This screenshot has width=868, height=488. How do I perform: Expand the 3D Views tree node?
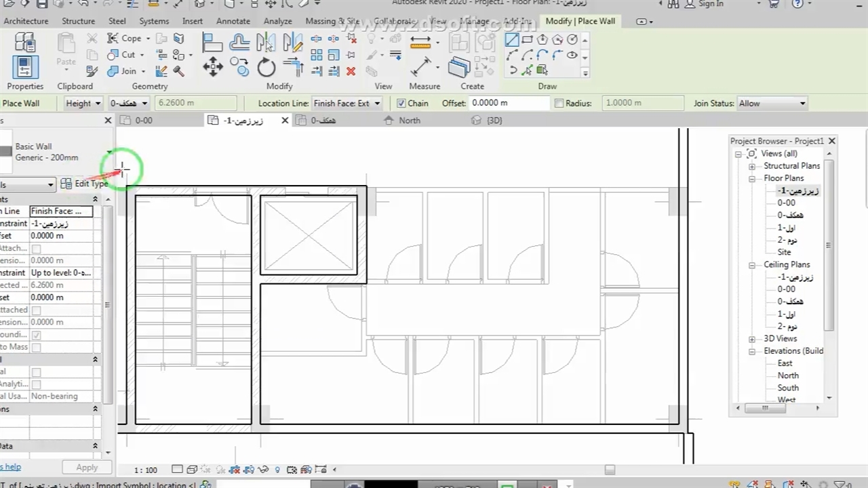(x=751, y=339)
